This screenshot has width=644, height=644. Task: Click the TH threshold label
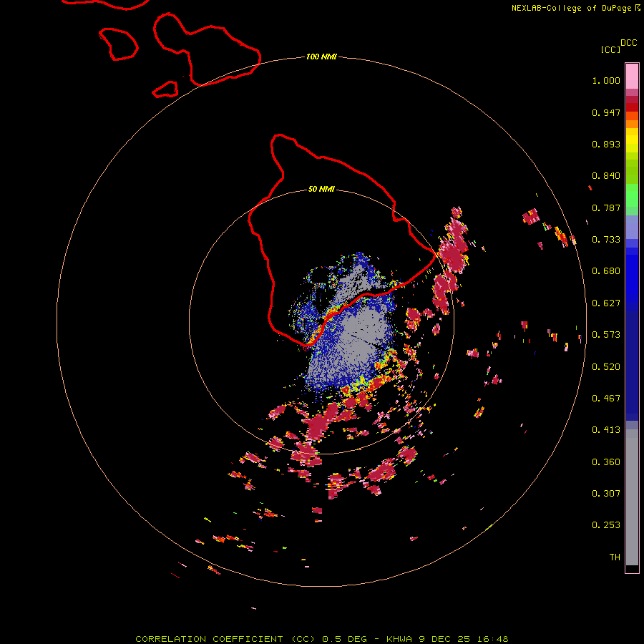click(x=615, y=557)
